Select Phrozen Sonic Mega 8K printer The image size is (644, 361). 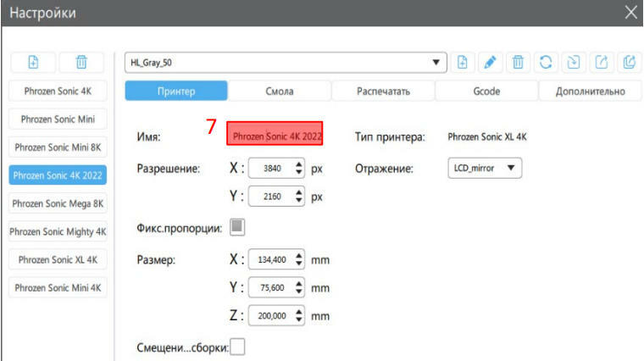pyautogui.click(x=58, y=203)
